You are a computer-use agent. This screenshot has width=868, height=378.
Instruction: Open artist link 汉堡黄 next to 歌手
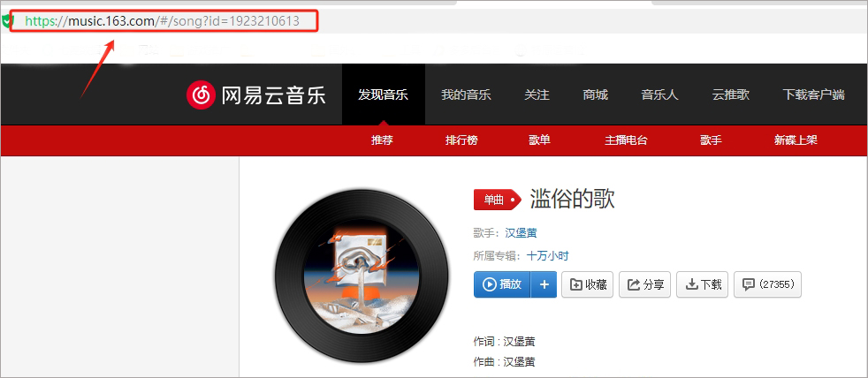pos(521,233)
